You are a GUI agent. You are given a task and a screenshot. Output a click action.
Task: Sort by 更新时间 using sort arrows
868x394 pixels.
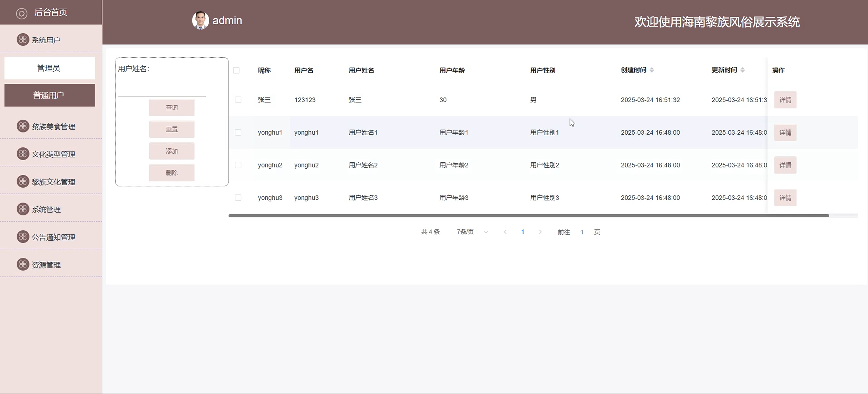coord(742,70)
